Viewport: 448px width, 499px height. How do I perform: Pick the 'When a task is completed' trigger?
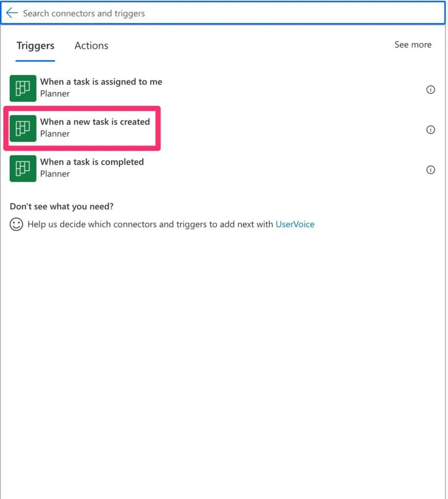92,162
